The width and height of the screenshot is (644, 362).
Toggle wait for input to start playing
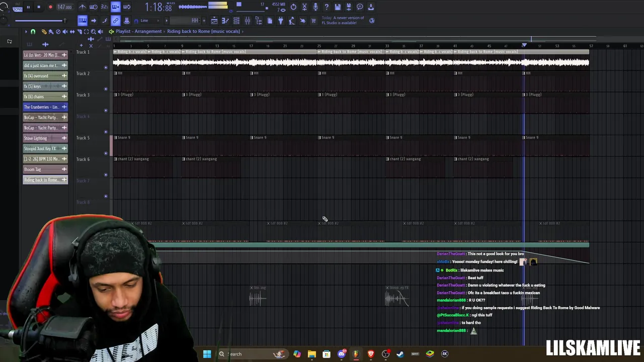coord(94,7)
